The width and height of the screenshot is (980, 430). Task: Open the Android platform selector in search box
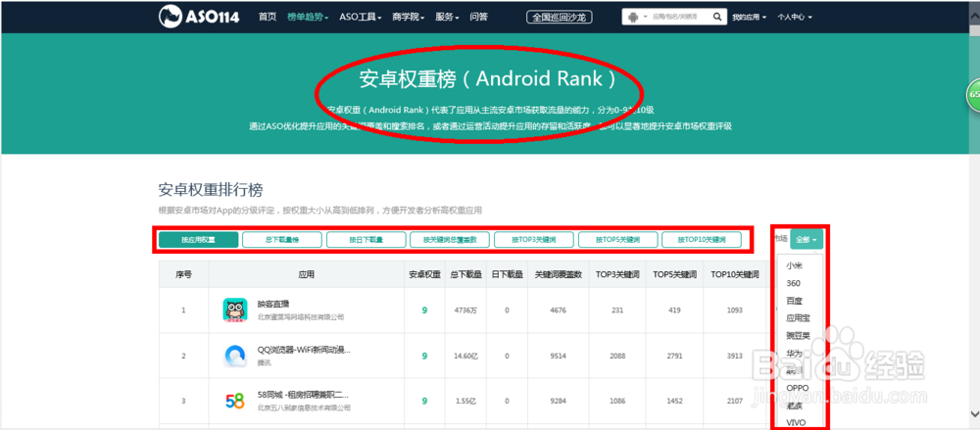[636, 17]
